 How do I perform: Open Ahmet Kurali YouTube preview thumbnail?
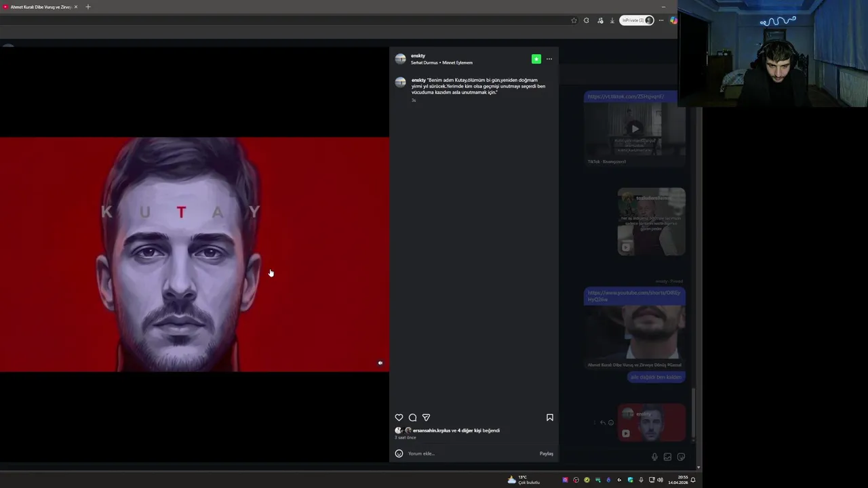click(x=635, y=332)
